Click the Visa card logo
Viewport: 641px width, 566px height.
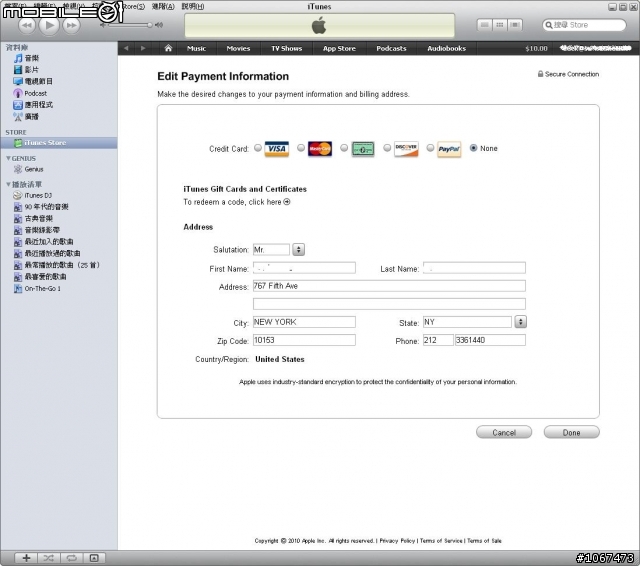tap(277, 149)
